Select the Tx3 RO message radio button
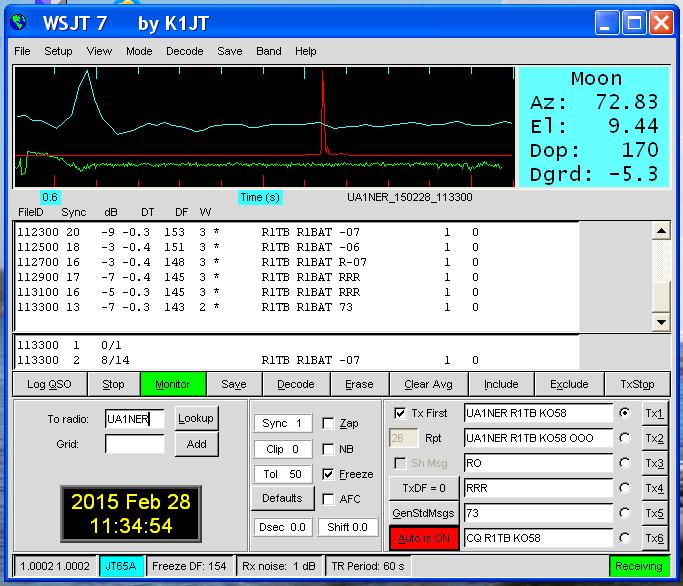683x586 pixels. pos(626,463)
